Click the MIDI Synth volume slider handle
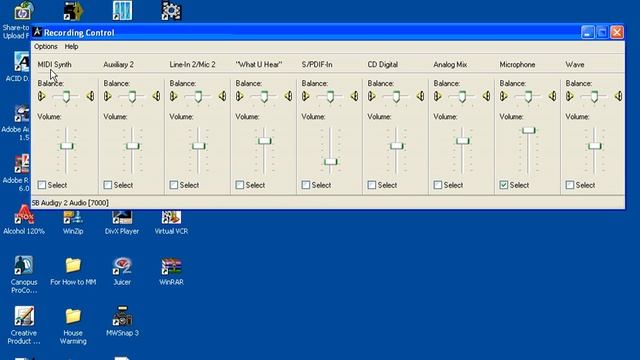The image size is (640, 360). 66,146
